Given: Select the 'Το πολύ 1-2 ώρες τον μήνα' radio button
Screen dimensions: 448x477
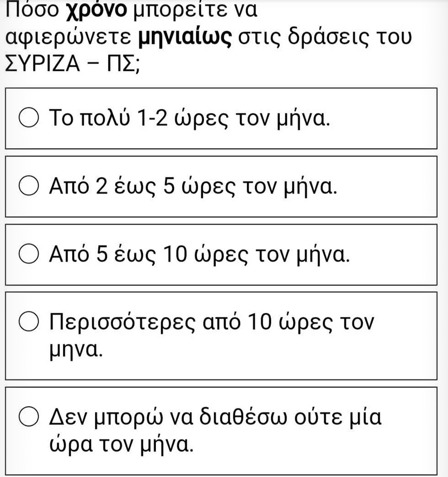Looking at the screenshot, I should (x=29, y=118).
